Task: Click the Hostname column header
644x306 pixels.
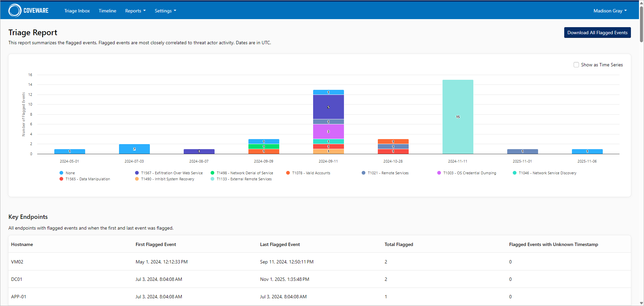Action: 22,244
